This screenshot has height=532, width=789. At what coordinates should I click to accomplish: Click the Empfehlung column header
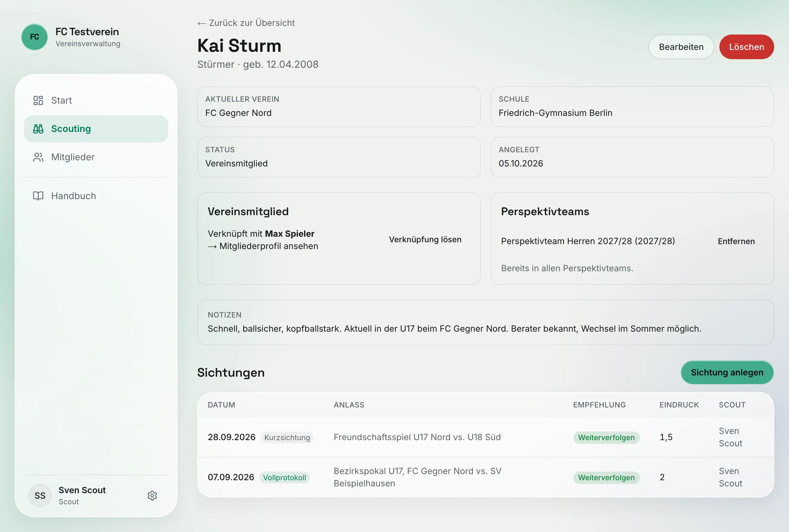599,405
